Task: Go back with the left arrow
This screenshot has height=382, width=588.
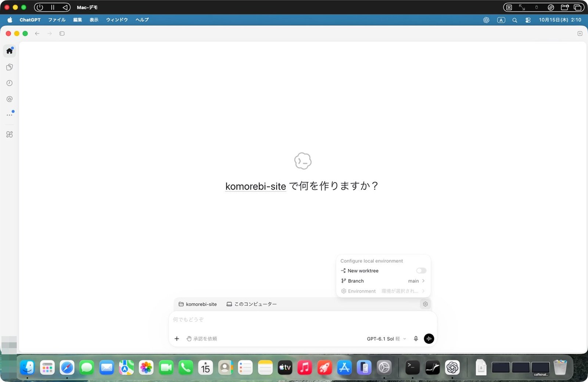Action: 37,33
